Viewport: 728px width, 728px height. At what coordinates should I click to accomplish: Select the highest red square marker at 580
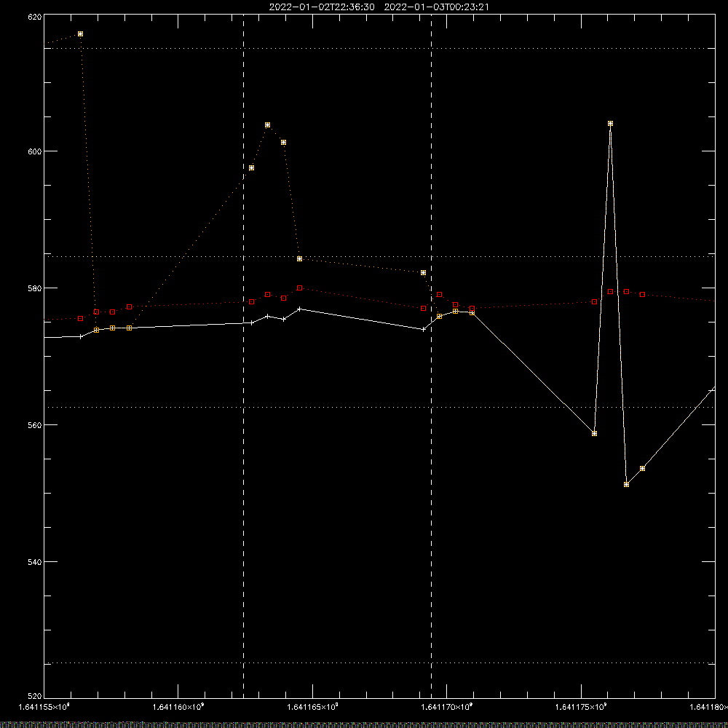(299, 288)
